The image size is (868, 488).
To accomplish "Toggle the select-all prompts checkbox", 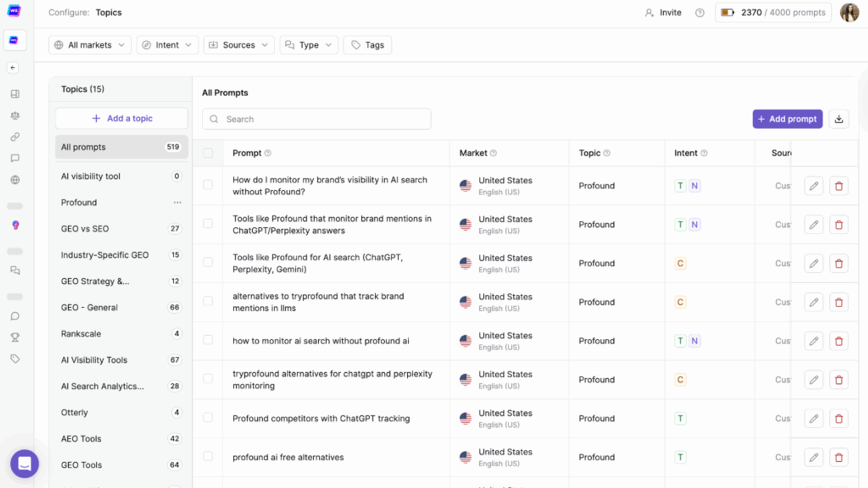I will (x=208, y=153).
